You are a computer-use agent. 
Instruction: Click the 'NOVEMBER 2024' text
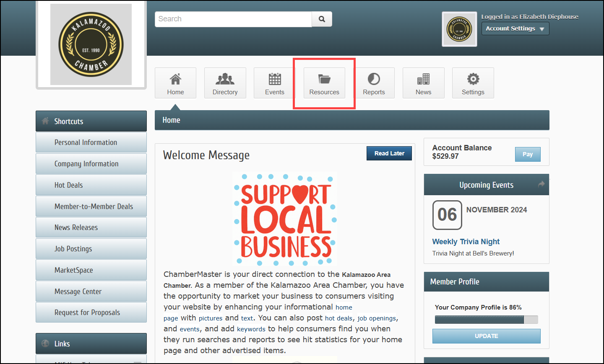coord(497,210)
